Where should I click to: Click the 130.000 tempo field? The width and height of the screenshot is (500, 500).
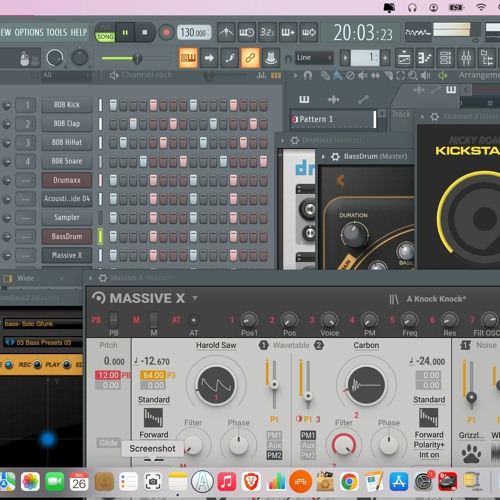click(194, 33)
